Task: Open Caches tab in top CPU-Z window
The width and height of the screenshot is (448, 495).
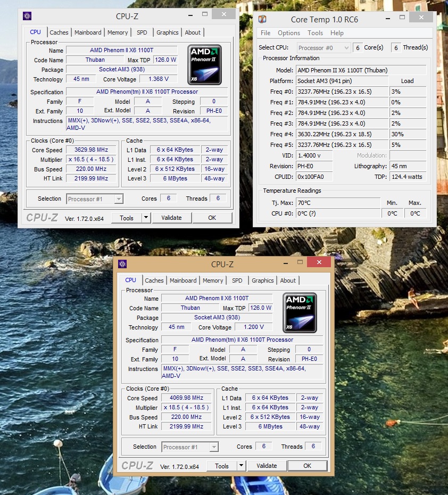Action: click(59, 32)
